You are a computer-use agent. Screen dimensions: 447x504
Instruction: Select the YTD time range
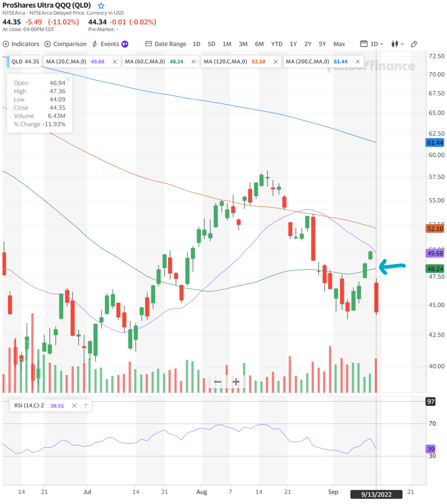[x=277, y=44]
